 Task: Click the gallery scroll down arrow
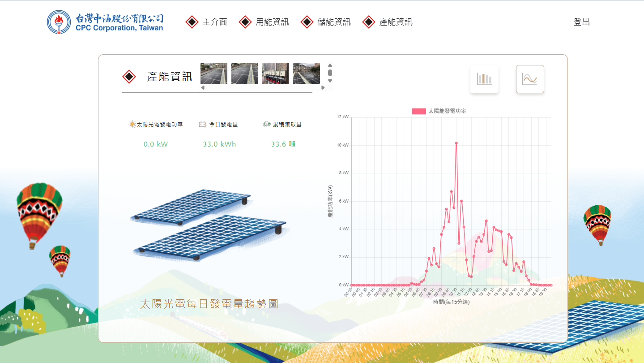point(330,81)
